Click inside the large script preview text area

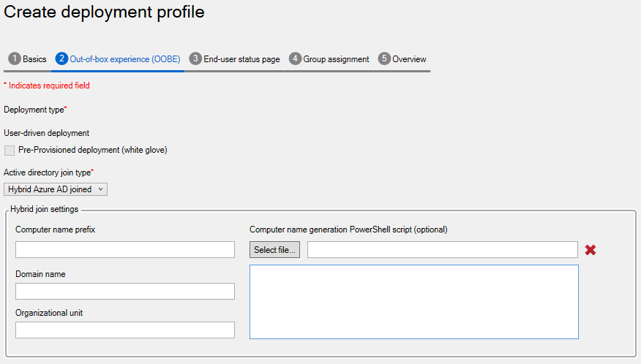point(413,302)
